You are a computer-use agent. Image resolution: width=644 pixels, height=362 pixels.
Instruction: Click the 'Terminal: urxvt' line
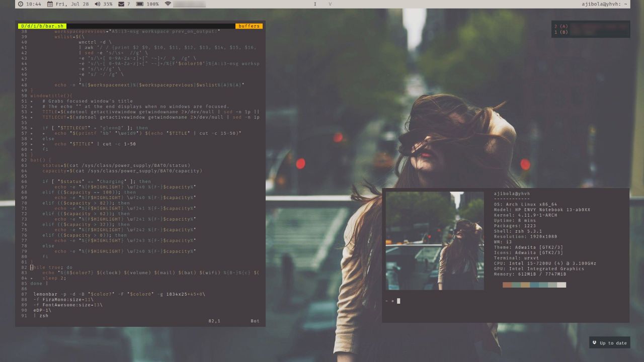[x=517, y=258]
